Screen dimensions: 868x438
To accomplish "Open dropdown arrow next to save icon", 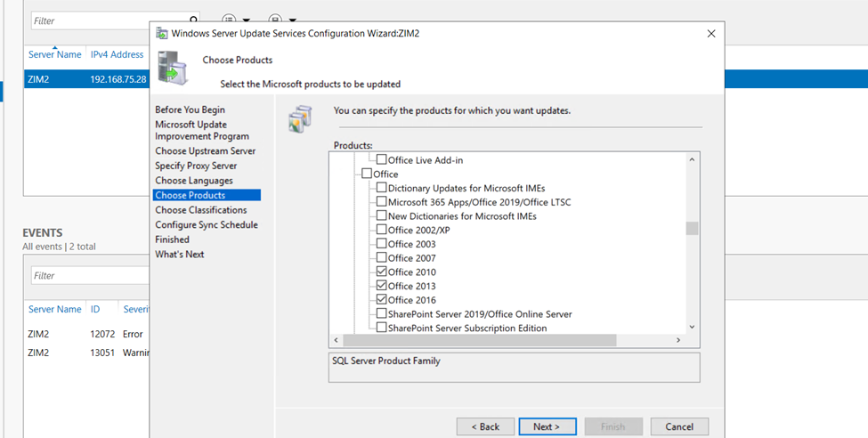I will click(x=293, y=20).
